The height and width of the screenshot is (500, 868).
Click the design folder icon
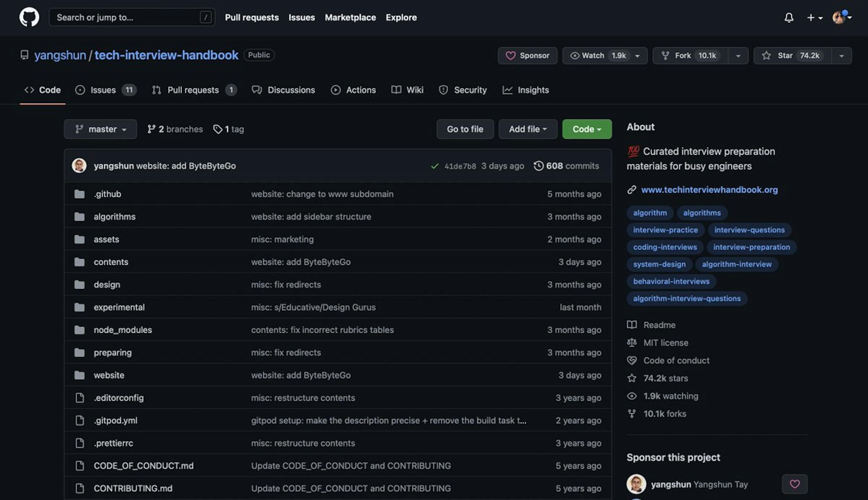tap(79, 285)
